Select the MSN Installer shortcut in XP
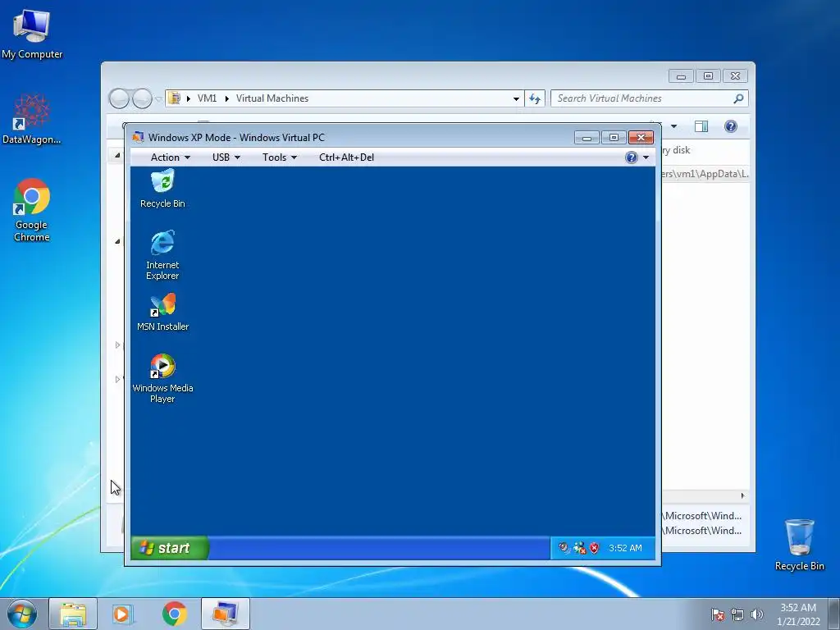This screenshot has width=840, height=630. pyautogui.click(x=163, y=312)
